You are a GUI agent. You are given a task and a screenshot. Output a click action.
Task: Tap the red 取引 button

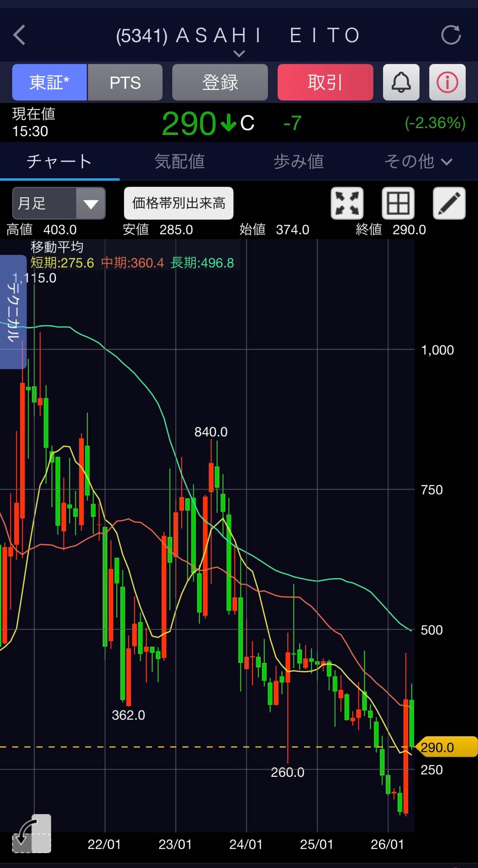pos(325,82)
